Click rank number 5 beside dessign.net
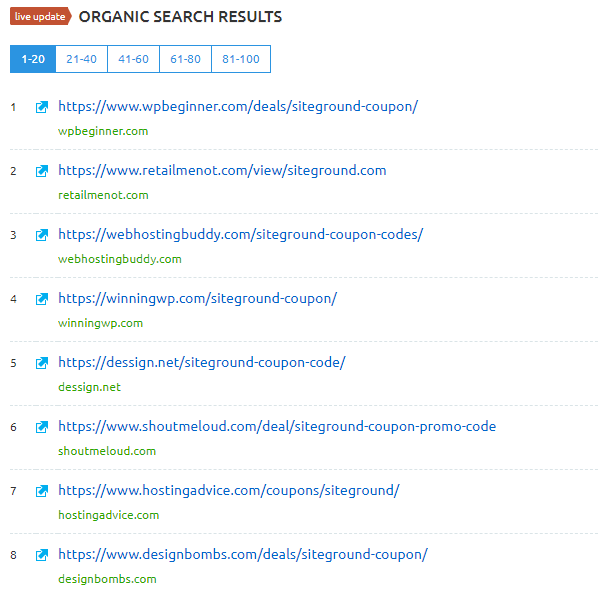This screenshot has height=596, width=599. coord(13,363)
